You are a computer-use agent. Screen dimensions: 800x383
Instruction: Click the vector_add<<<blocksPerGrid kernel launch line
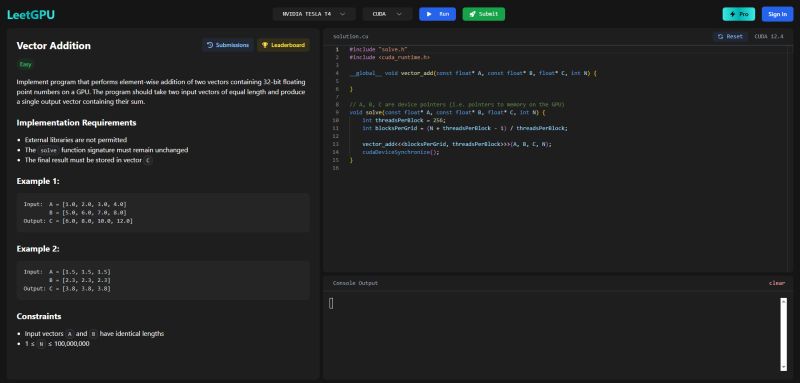click(x=457, y=144)
